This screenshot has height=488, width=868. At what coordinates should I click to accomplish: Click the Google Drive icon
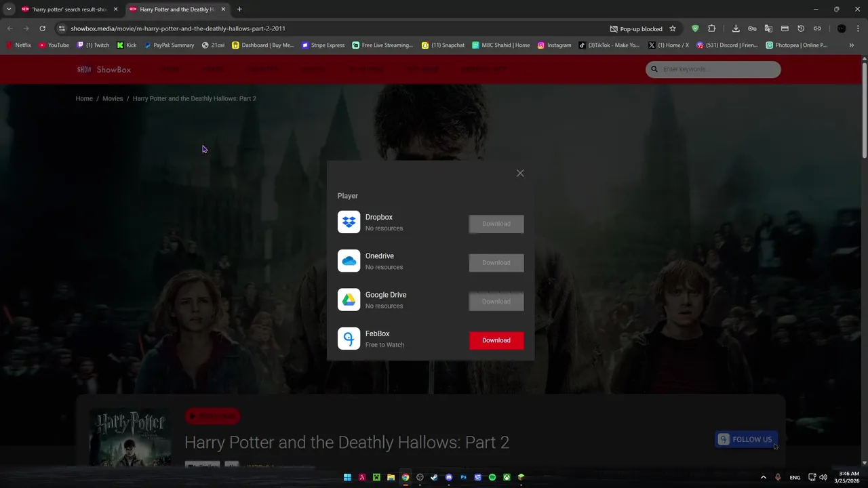click(349, 300)
